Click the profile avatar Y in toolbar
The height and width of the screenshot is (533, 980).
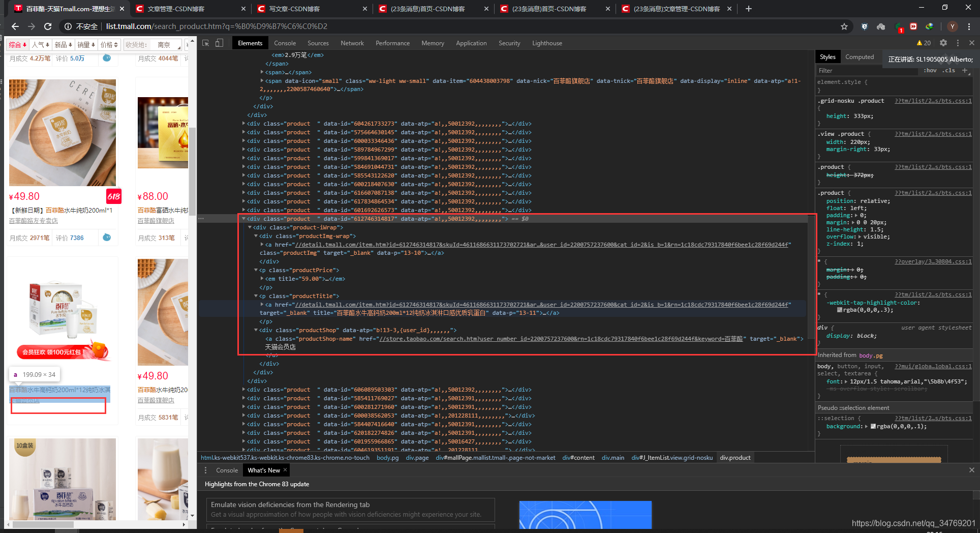pos(953,26)
